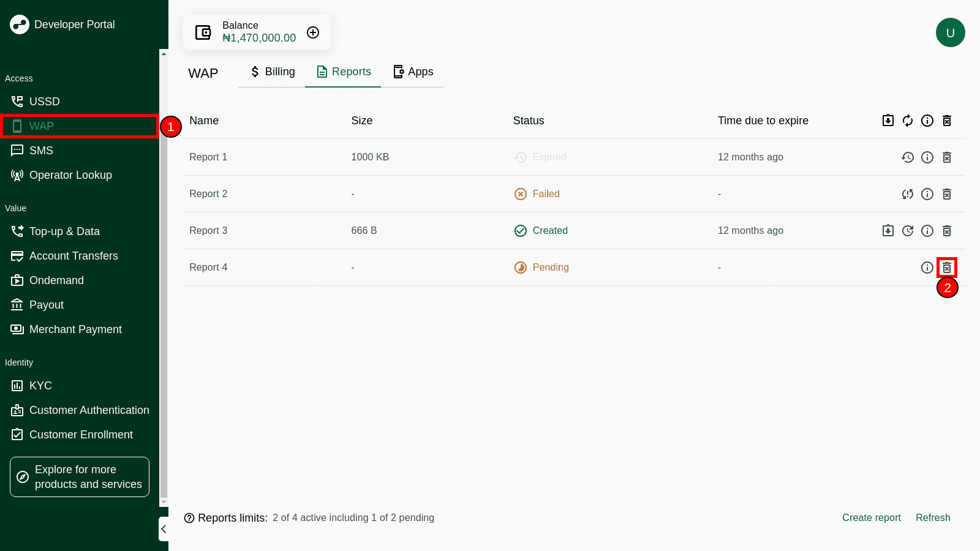Collapse the sidebar with the chevron
The height and width of the screenshot is (551, 980).
[164, 529]
